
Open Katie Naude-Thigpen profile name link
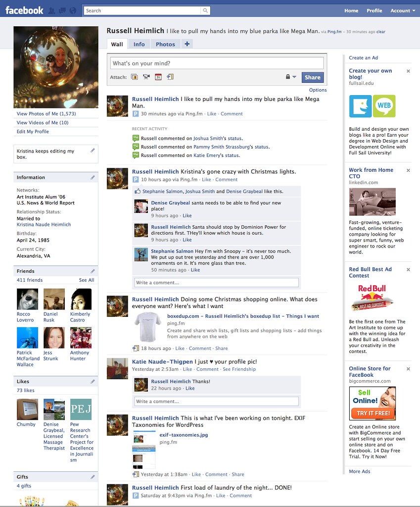[x=162, y=361]
